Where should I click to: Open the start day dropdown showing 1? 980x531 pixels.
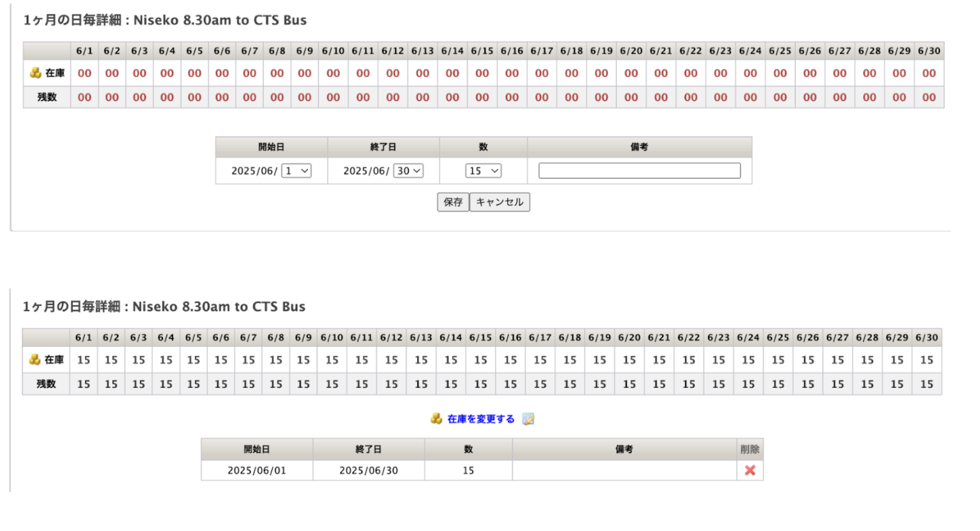[296, 171]
